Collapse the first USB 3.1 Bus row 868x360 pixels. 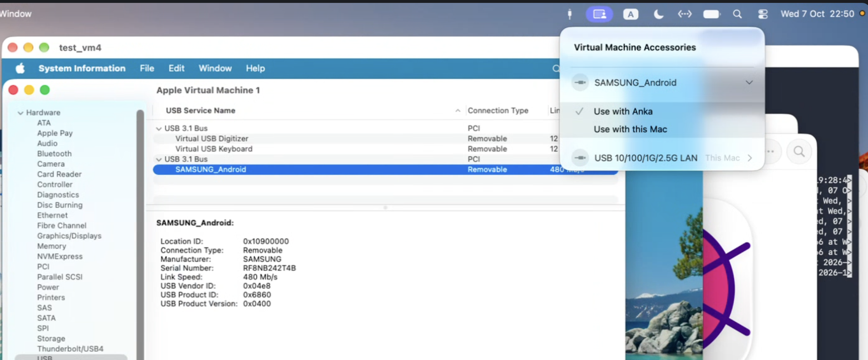pos(159,129)
